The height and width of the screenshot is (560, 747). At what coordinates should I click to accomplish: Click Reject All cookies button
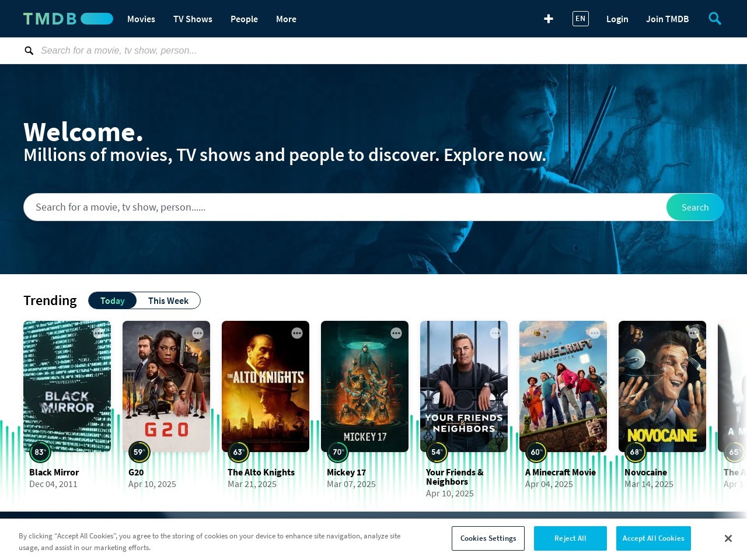(x=570, y=538)
